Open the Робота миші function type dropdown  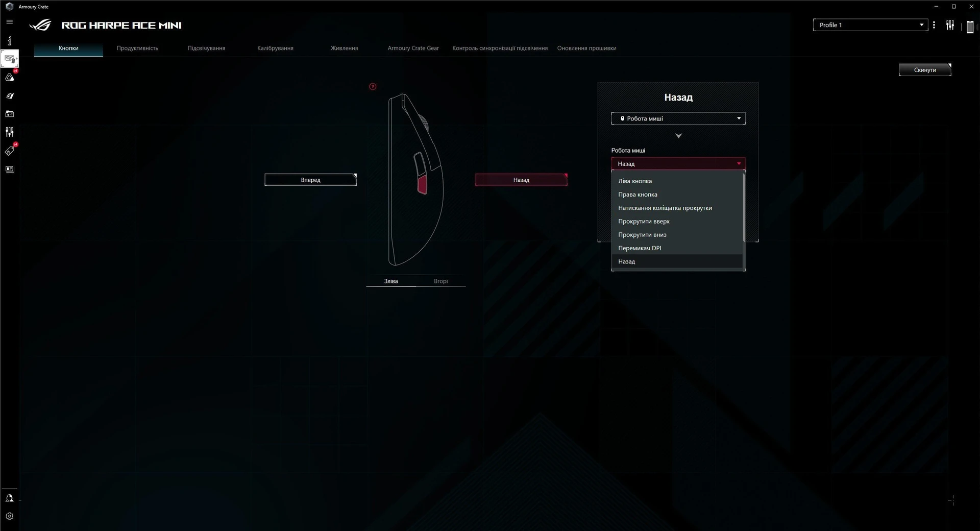(x=678, y=118)
